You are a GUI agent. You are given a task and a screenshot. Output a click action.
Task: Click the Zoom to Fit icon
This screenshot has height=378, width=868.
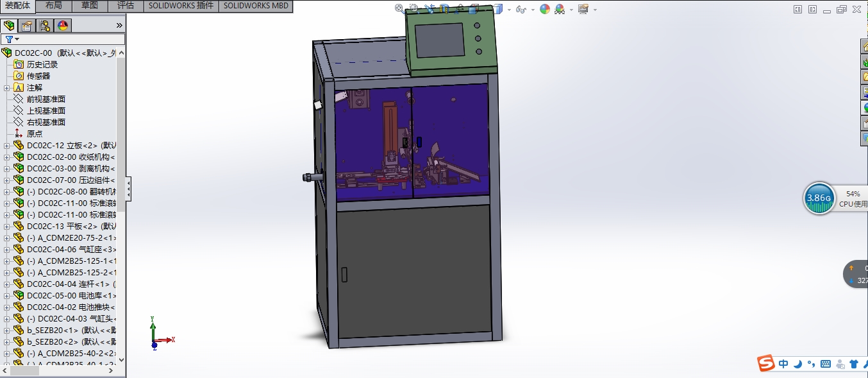point(400,9)
